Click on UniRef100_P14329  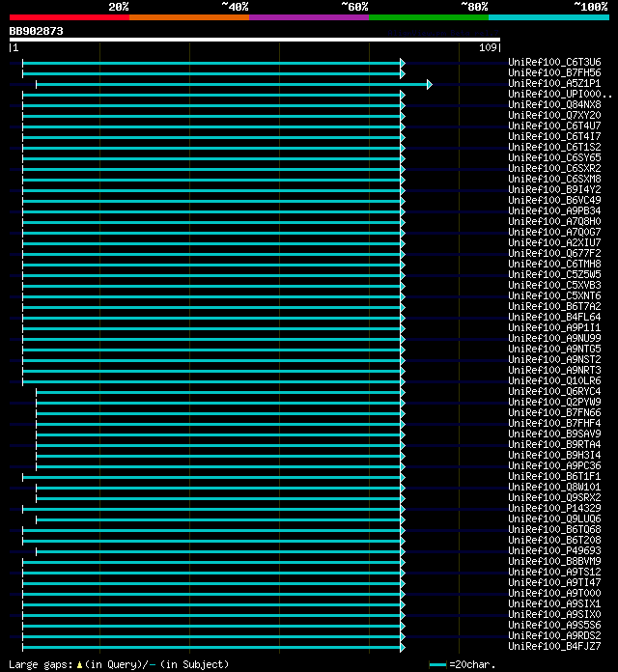click(x=554, y=508)
